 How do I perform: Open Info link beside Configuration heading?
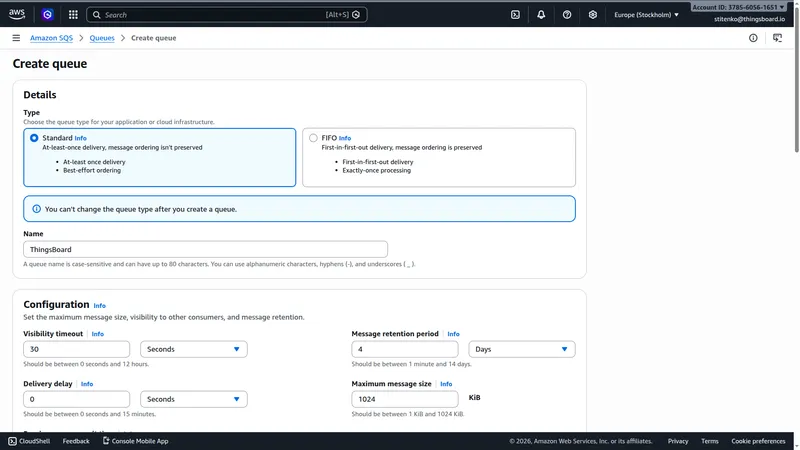[99, 306]
